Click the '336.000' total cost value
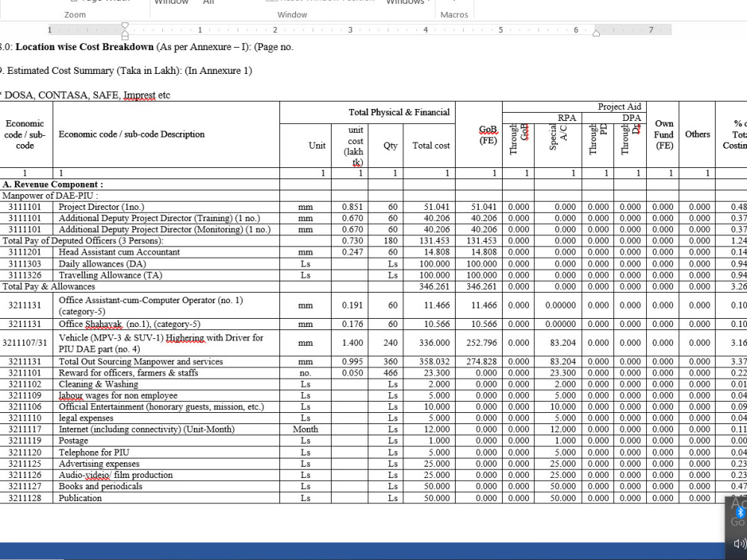The width and height of the screenshot is (747, 560). [x=435, y=343]
